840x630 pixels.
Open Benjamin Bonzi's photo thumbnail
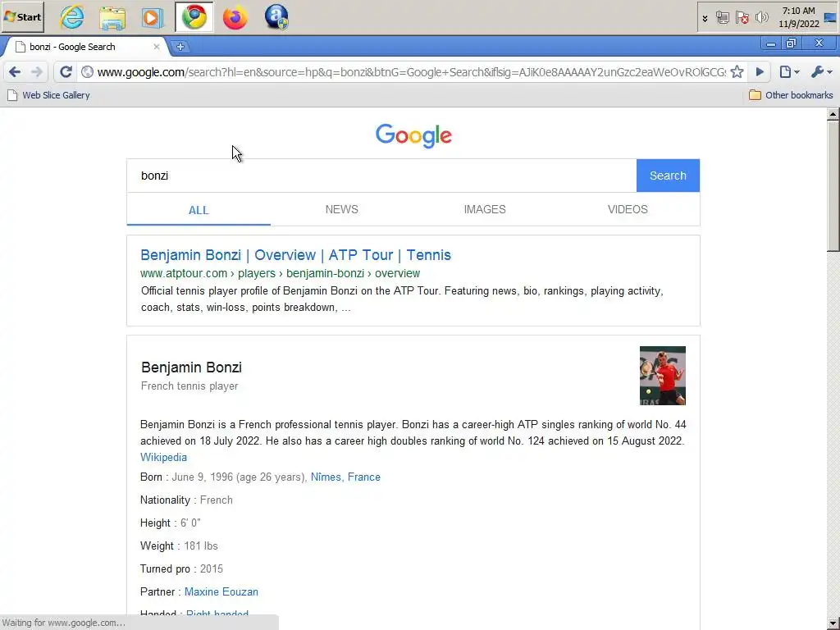tap(662, 376)
